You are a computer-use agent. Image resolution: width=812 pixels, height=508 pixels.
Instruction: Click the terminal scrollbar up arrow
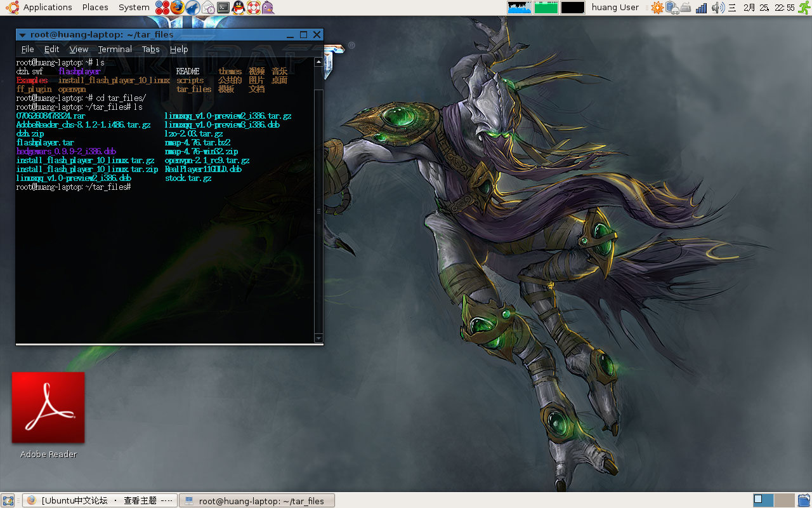[318, 63]
